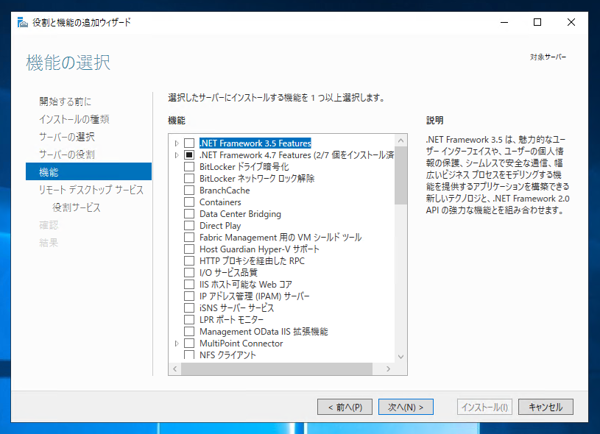Enable the BranchCache checkbox

pyautogui.click(x=189, y=190)
